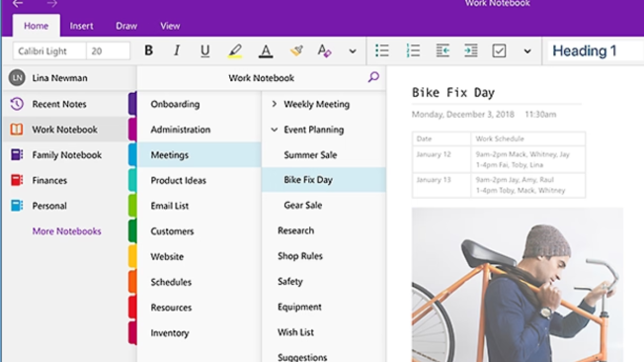
Task: Open Lina Newman account avatar
Action: click(17, 78)
